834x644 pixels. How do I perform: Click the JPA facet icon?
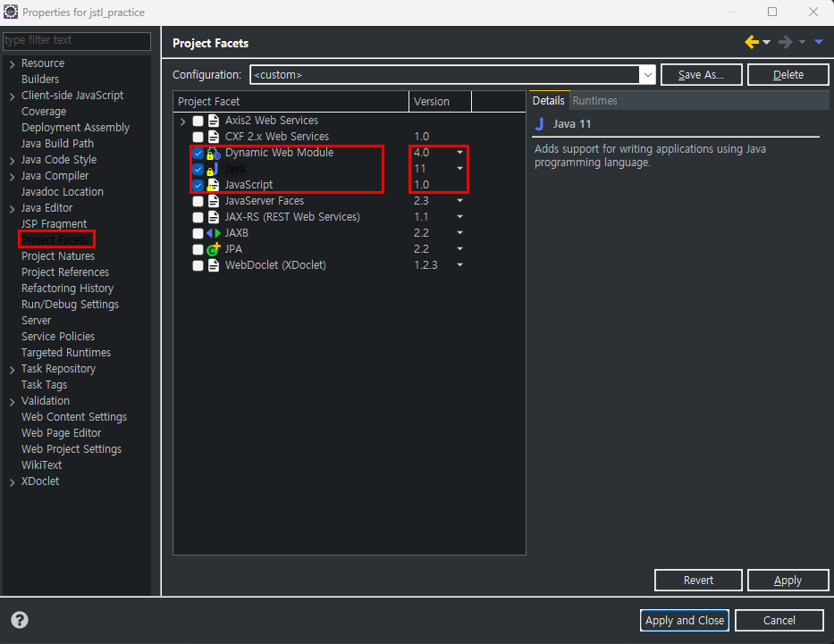tap(214, 248)
